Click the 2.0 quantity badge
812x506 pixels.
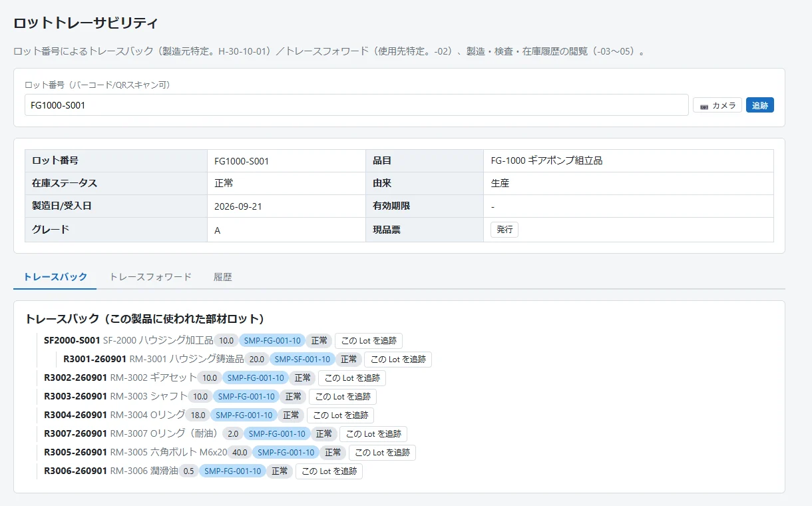pyautogui.click(x=233, y=434)
